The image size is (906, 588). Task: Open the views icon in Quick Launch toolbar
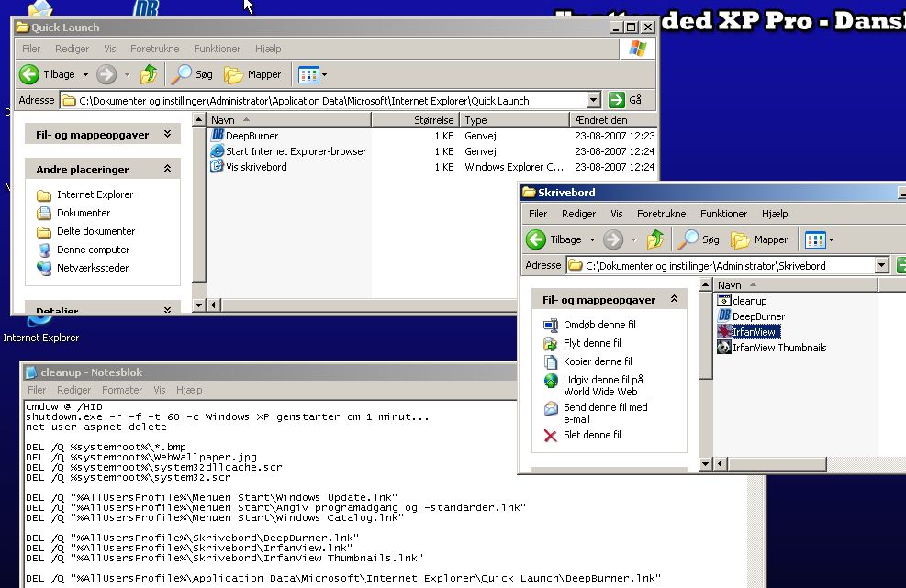coord(308,74)
